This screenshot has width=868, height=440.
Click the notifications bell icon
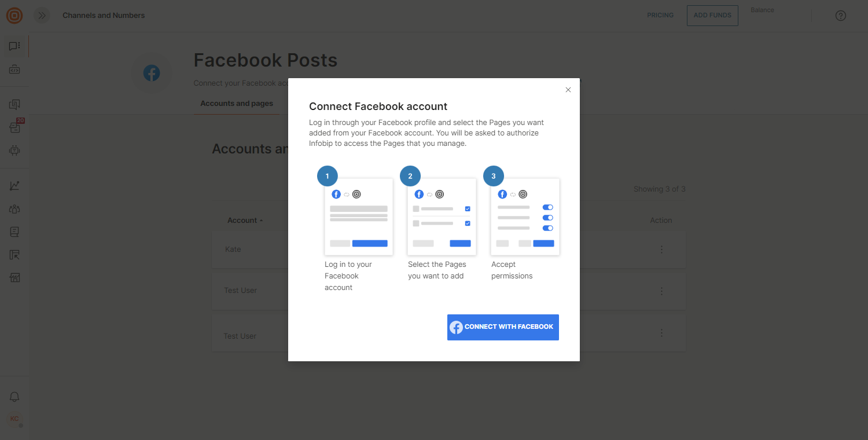coord(14,397)
